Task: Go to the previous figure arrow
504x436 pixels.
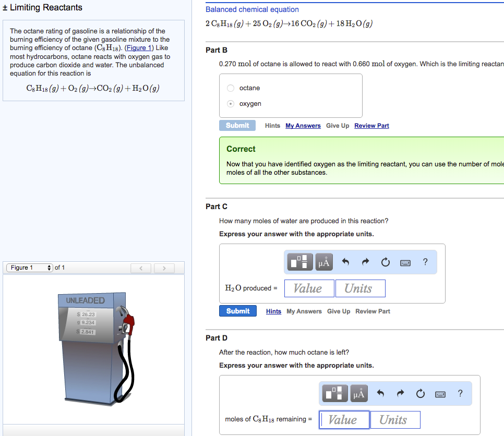Action: 140,268
